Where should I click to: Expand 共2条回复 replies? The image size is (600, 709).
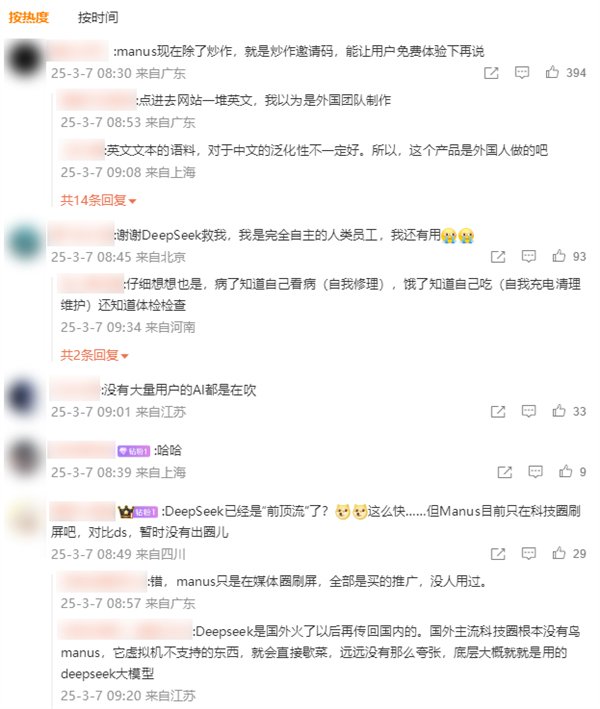[x=94, y=355]
